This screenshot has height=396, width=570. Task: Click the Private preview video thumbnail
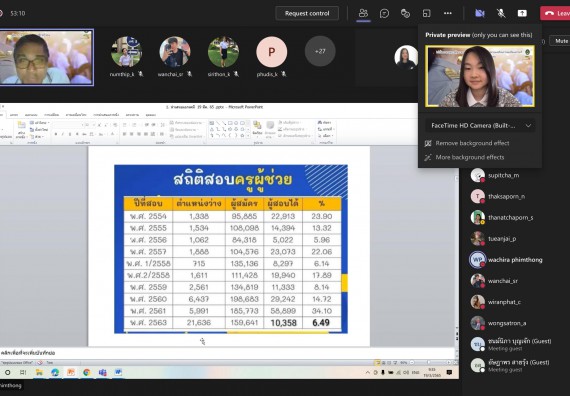tap(480, 76)
